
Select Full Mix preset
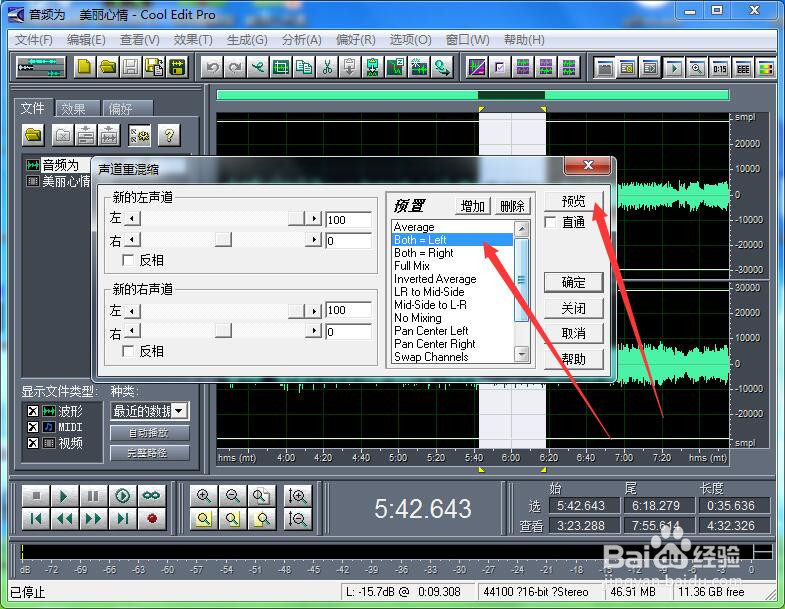point(453,266)
